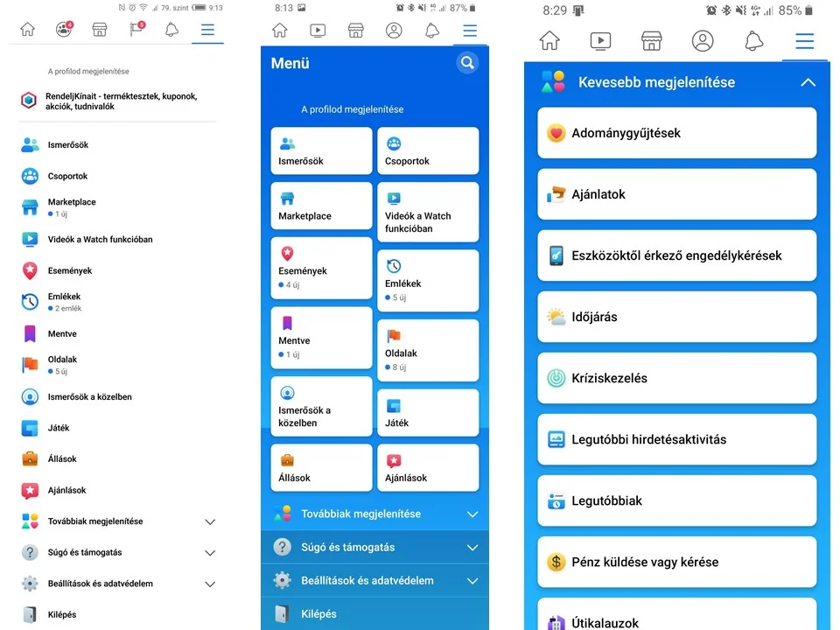The height and width of the screenshot is (630, 840).
Task: Tap the search magnifier in the blue Menü header
Action: 467,63
